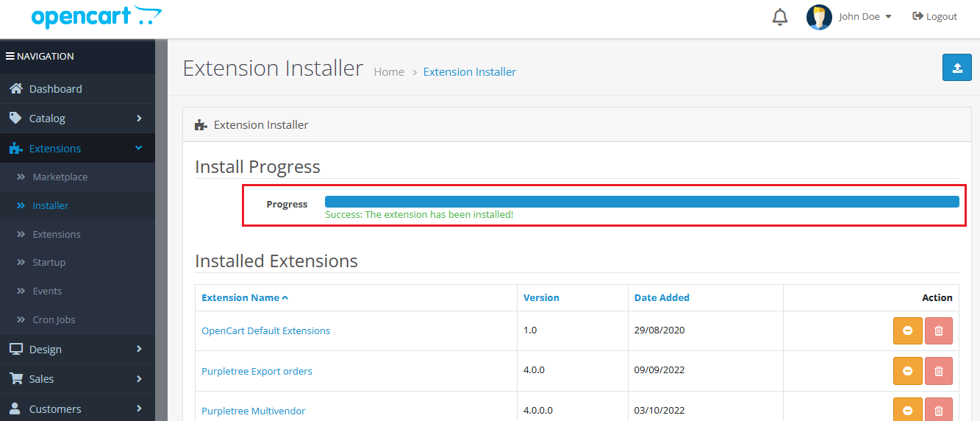Delete OpenCart Default Extensions with trash button

click(939, 331)
